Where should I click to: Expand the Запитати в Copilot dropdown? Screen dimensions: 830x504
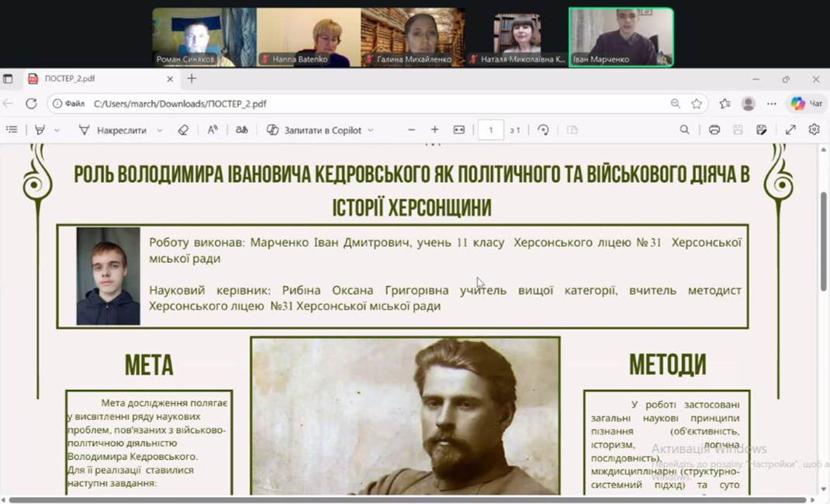370,130
